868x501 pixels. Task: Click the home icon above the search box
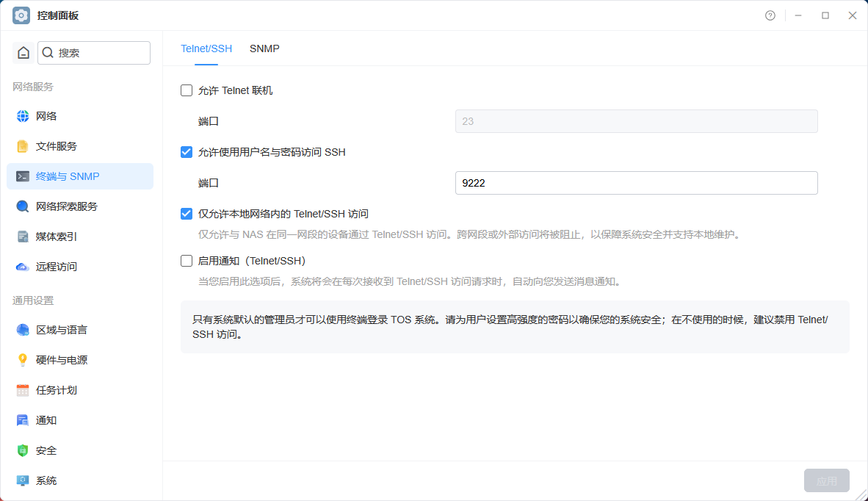pyautogui.click(x=21, y=52)
